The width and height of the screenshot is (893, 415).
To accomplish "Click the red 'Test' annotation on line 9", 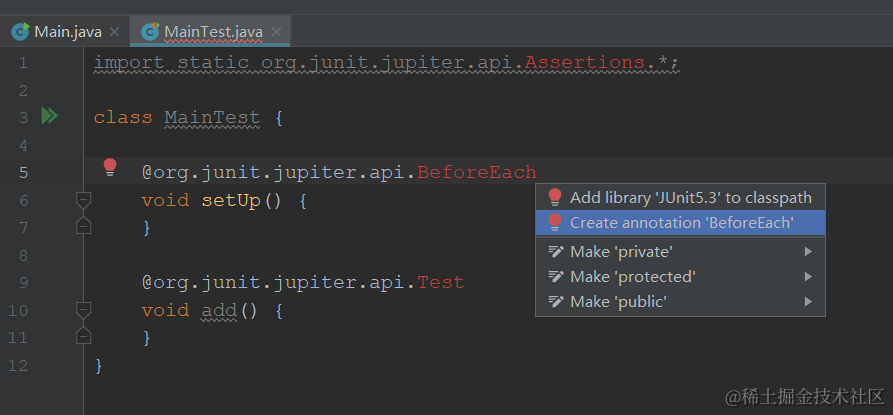I will (x=441, y=282).
